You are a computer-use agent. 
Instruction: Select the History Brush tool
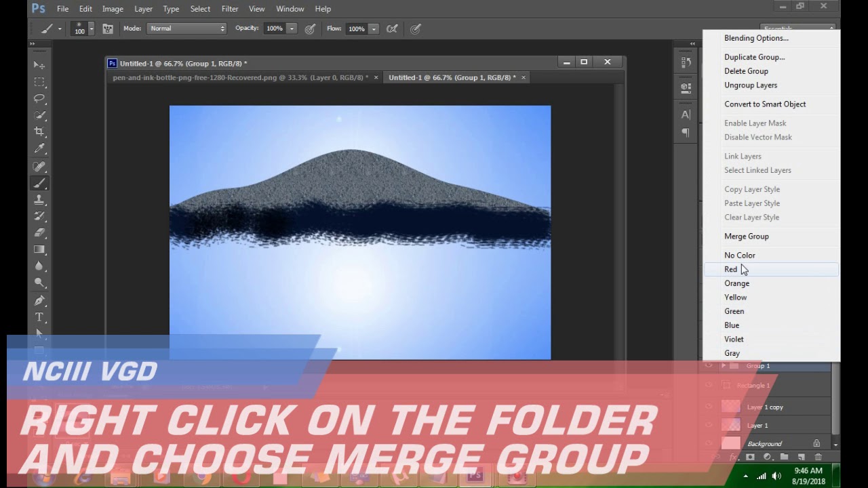[39, 216]
